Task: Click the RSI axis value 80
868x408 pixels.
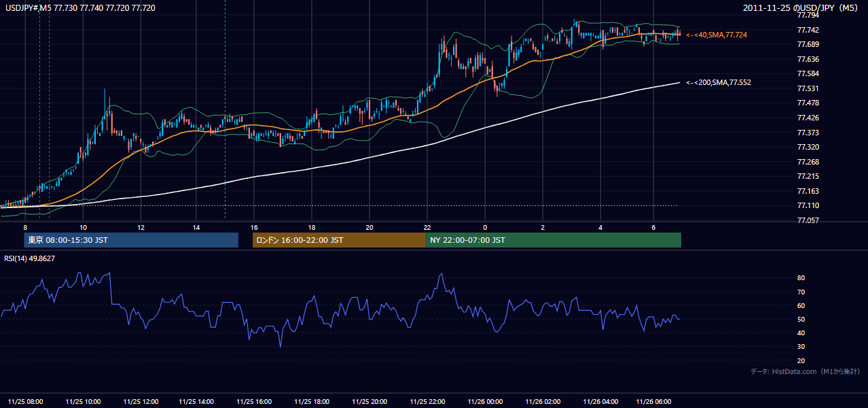Action: [x=801, y=278]
